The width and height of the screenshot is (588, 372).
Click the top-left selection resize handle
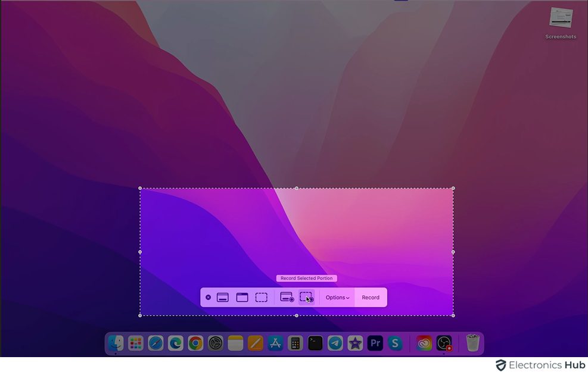point(141,189)
